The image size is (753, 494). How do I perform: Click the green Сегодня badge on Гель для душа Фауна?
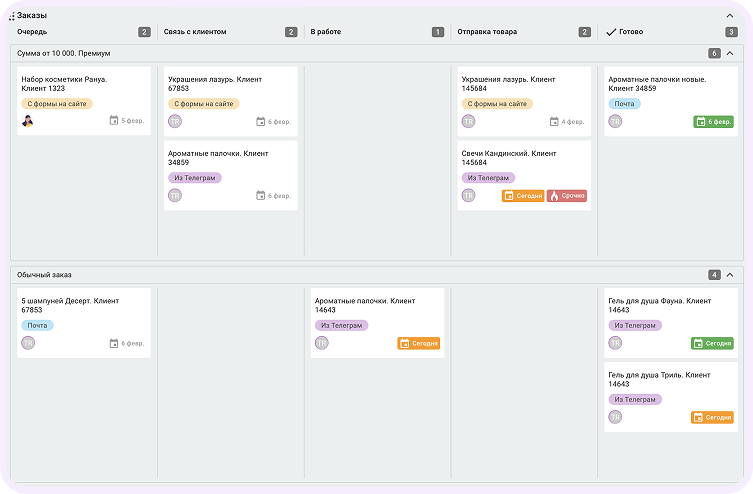click(x=712, y=343)
